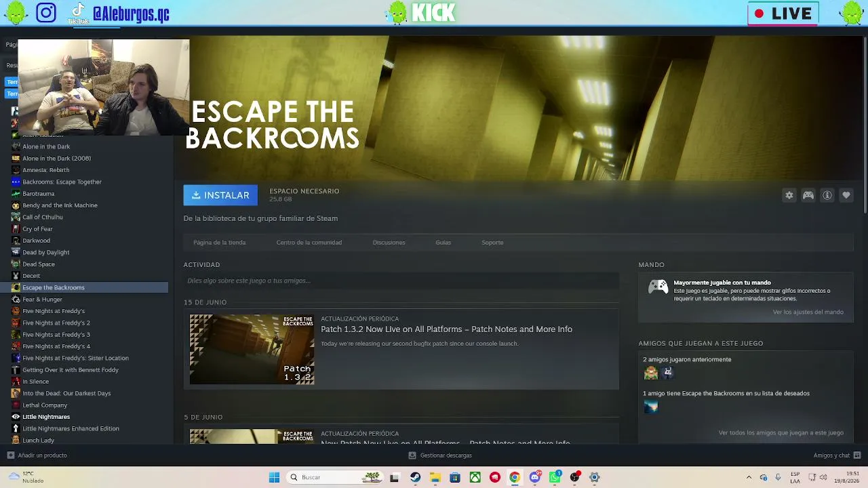Screen dimensions: 868x488
Task: Select Amnesia: Rebirth in library
Action: point(45,170)
